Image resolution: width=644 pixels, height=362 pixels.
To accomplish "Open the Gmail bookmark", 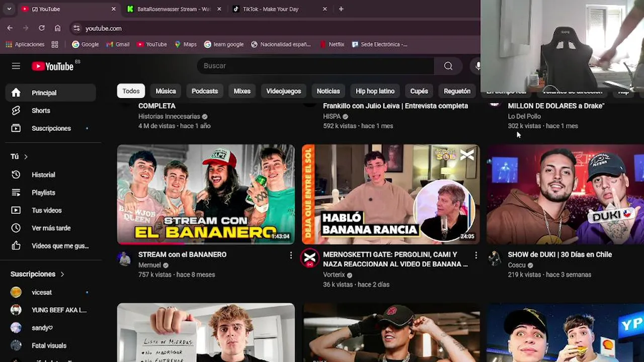I will (x=118, y=44).
